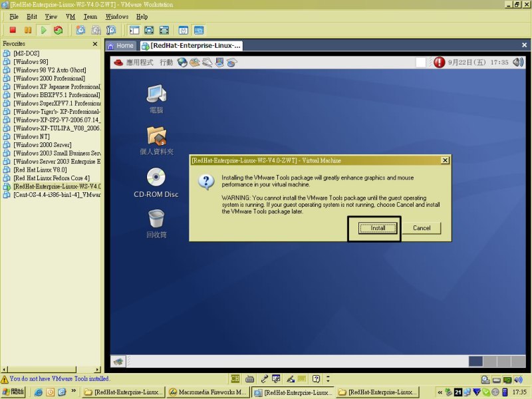Click the guest panel date and time 17:35

pyautogui.click(x=478, y=63)
